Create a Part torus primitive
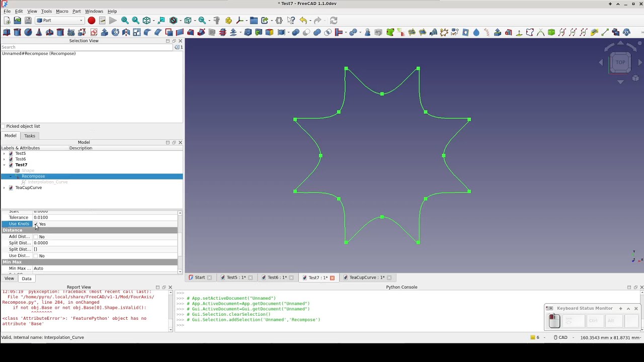 (49, 33)
